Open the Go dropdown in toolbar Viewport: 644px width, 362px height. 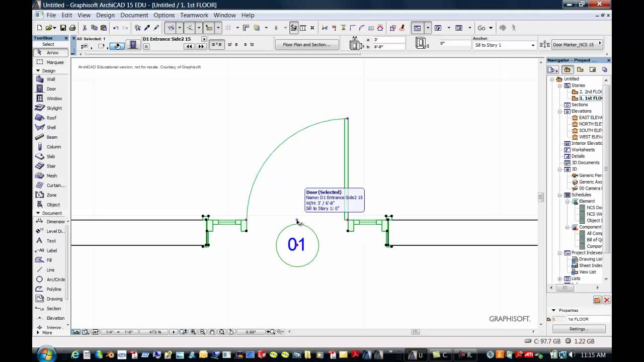coord(484,28)
